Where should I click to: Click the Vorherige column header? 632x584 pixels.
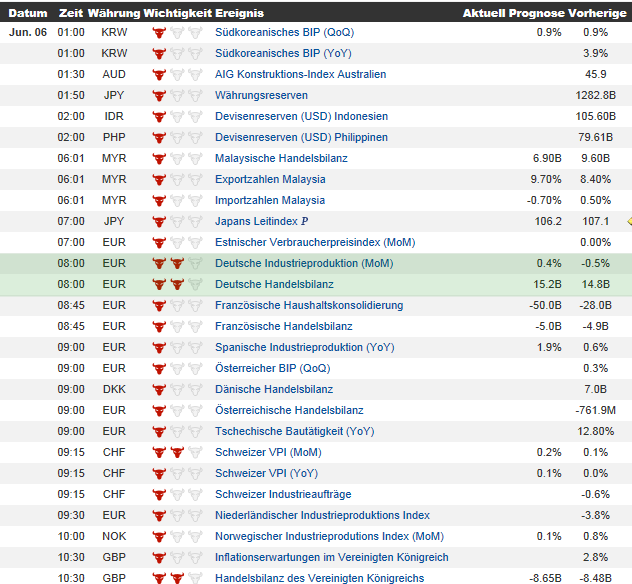point(597,13)
